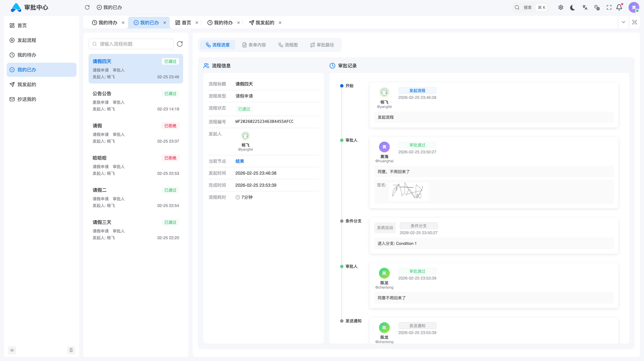Expand the tab list dropdown chevron
This screenshot has width=644, height=361.
624,22
